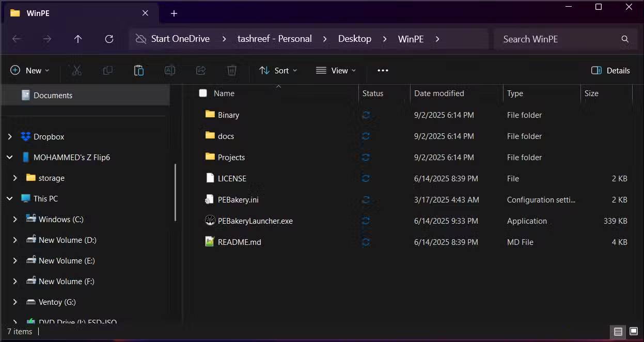
Task: Click the Details pane button
Action: pyautogui.click(x=610, y=71)
